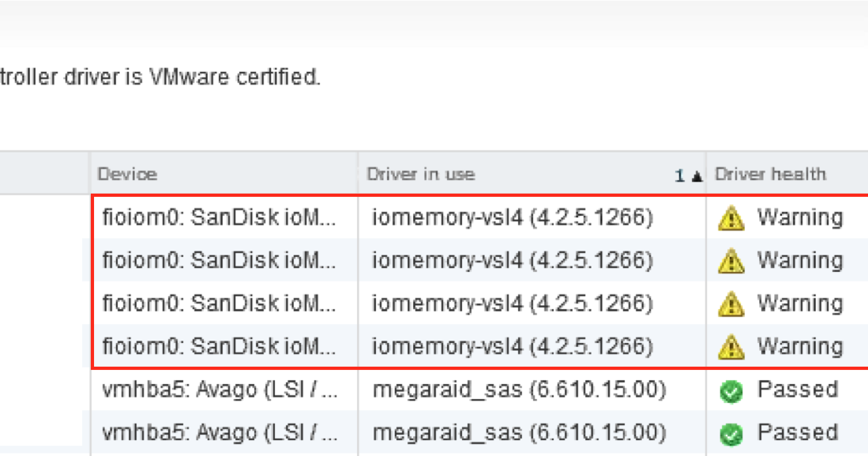Select the Warning icon on third fioiom0 entry
The width and height of the screenshot is (868, 456).
click(731, 303)
